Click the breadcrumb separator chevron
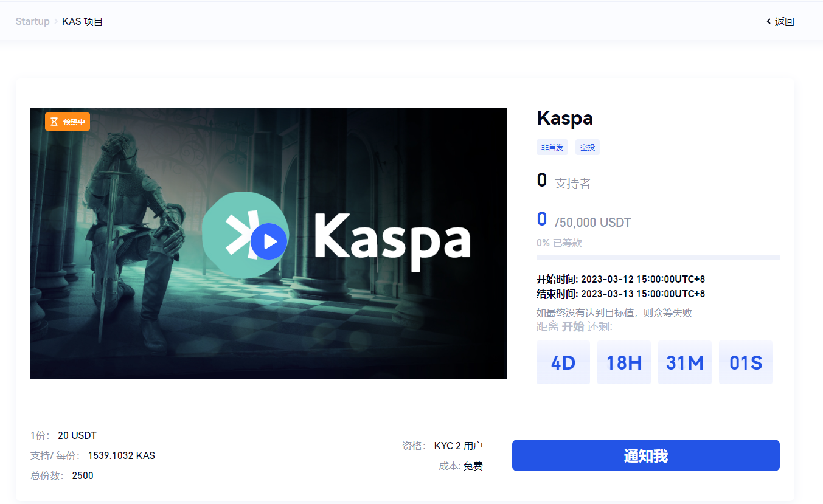The width and height of the screenshot is (823, 504). pos(56,21)
